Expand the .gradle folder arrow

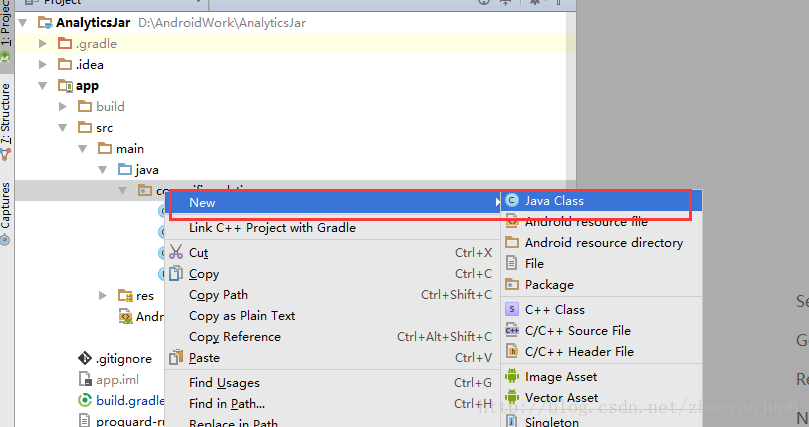(43, 44)
